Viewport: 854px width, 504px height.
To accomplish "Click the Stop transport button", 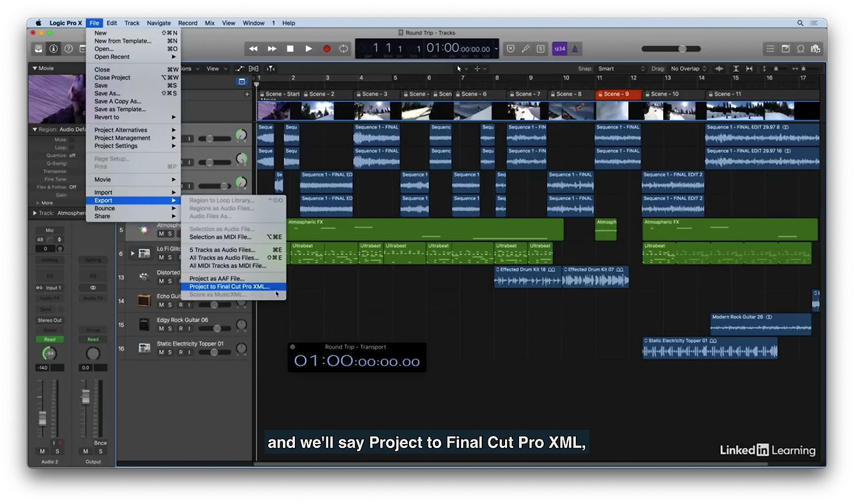I will (290, 49).
